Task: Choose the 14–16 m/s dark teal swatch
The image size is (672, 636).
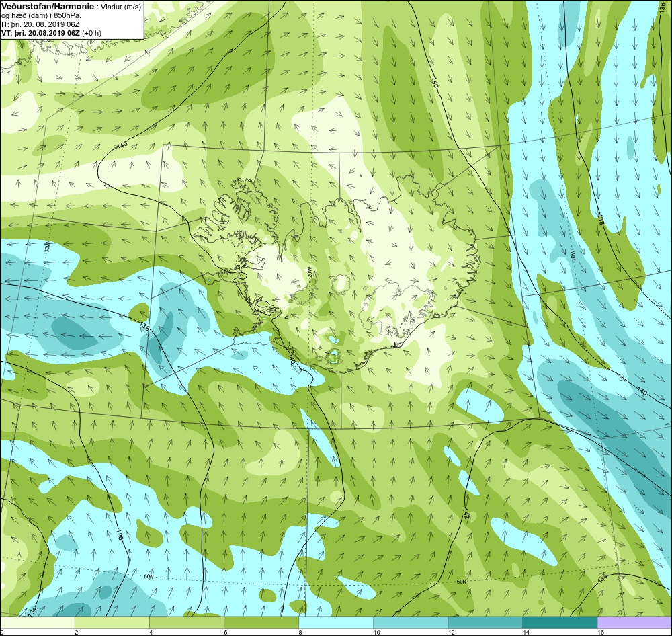Action: coord(560,622)
